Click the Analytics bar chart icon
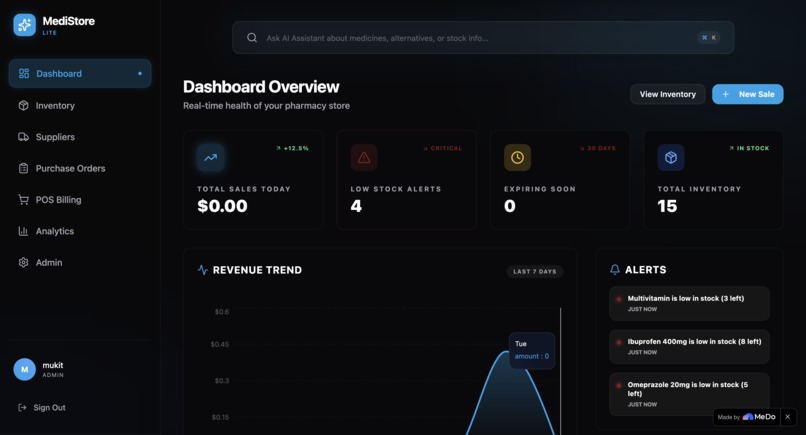 tap(23, 231)
